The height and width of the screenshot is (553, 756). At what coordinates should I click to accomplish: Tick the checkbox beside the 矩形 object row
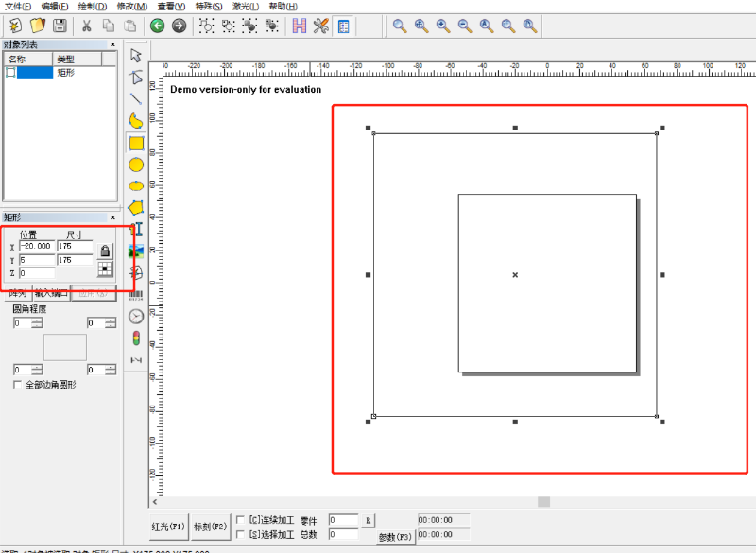11,72
